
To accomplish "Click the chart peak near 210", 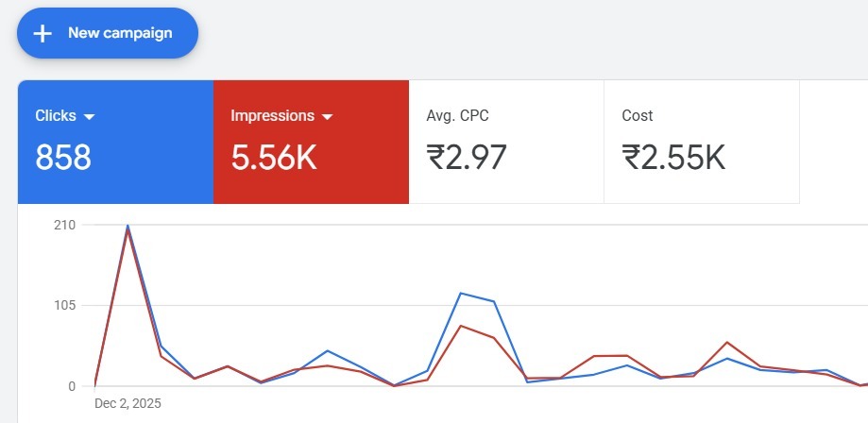I will [128, 227].
